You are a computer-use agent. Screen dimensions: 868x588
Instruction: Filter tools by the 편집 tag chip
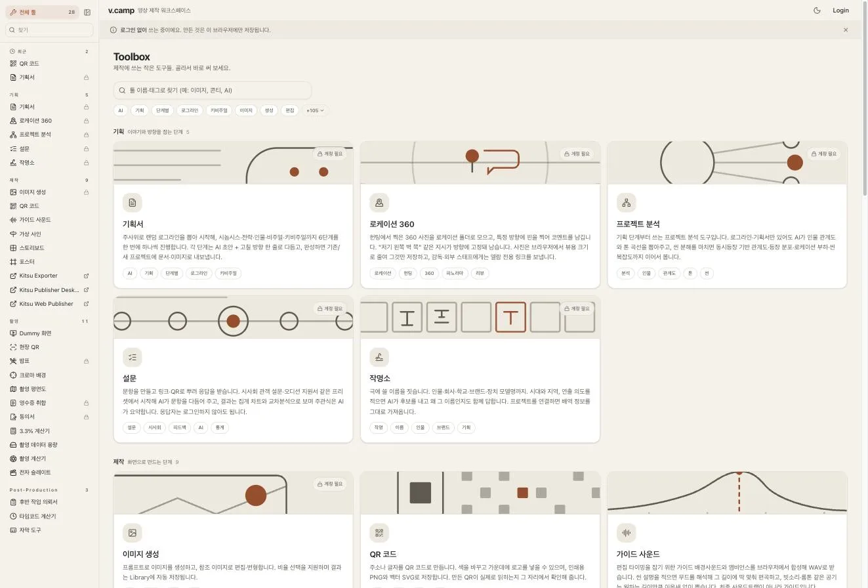[290, 110]
